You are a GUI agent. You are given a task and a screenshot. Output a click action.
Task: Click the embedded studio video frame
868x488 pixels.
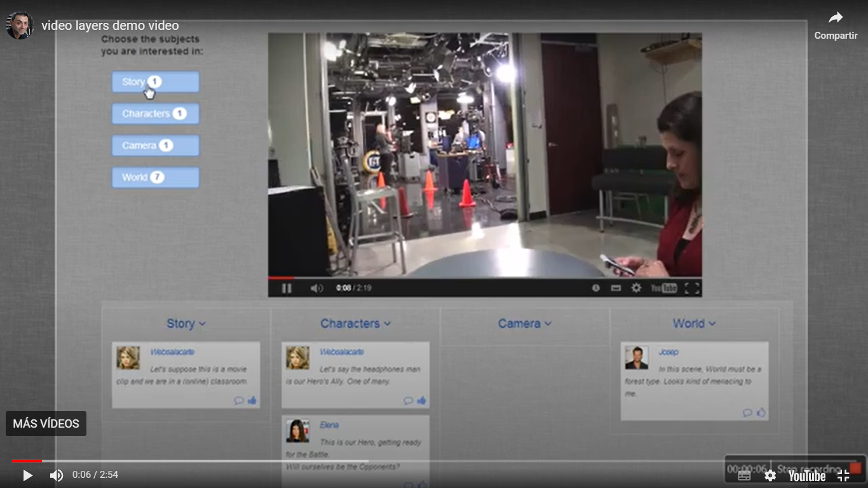(x=485, y=155)
